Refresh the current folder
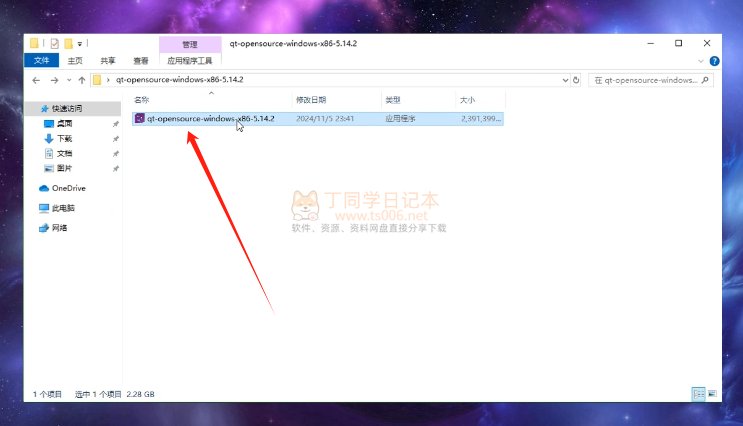The height and width of the screenshot is (426, 743). (x=576, y=80)
